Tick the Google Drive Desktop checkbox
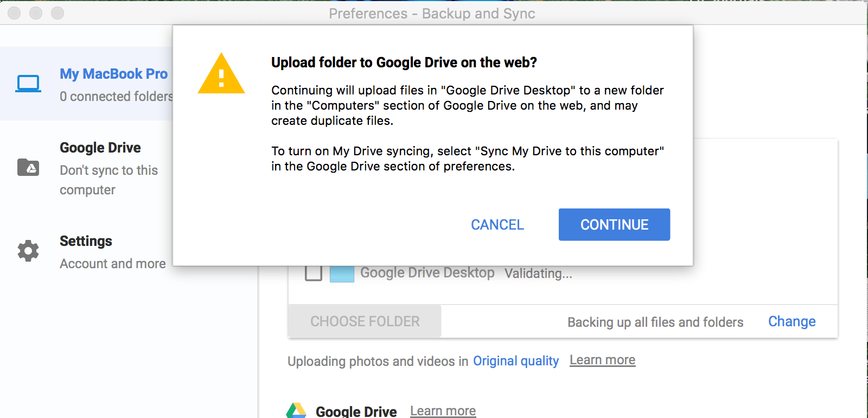 [314, 273]
